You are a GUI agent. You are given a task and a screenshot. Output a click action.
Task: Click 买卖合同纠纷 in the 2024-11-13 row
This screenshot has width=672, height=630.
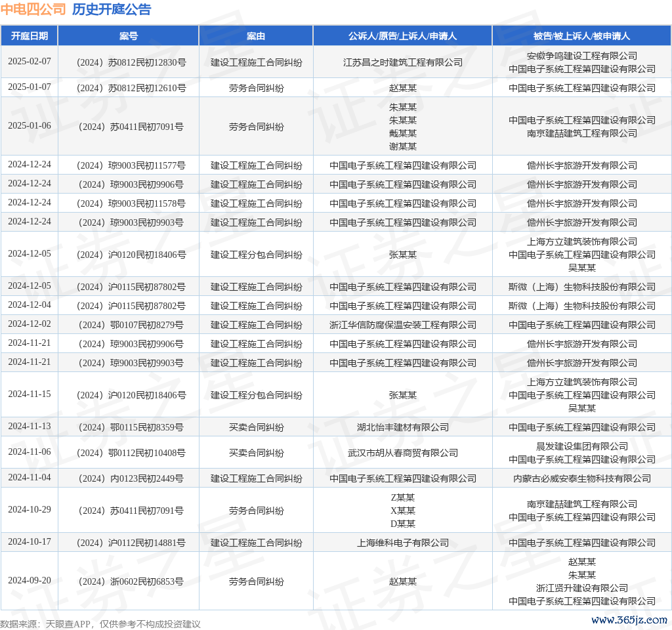(x=256, y=427)
